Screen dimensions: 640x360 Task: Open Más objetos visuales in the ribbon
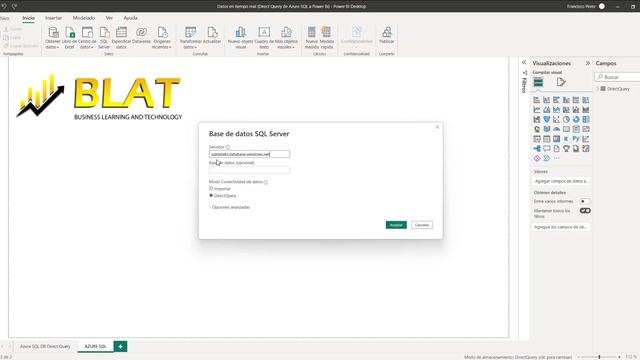pos(286,38)
